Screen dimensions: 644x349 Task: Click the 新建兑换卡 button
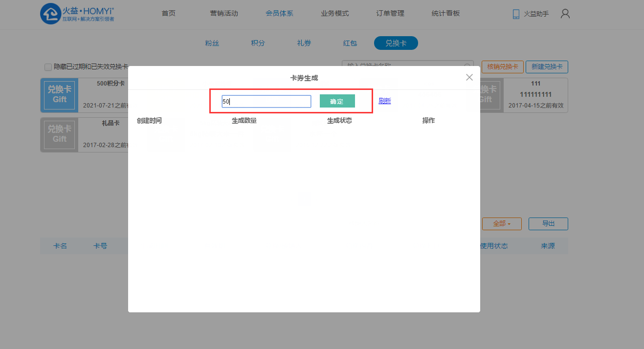click(547, 67)
